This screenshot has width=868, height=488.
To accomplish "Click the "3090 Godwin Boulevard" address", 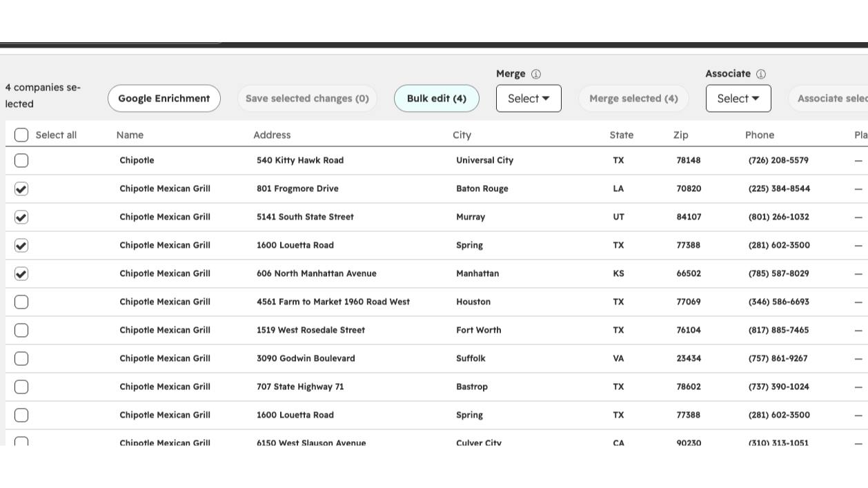I will click(306, 358).
